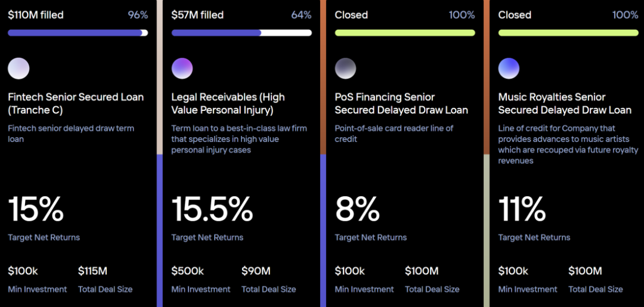
Task: Click the 15.5% Target Net Returns figure
Action: pyautogui.click(x=212, y=209)
